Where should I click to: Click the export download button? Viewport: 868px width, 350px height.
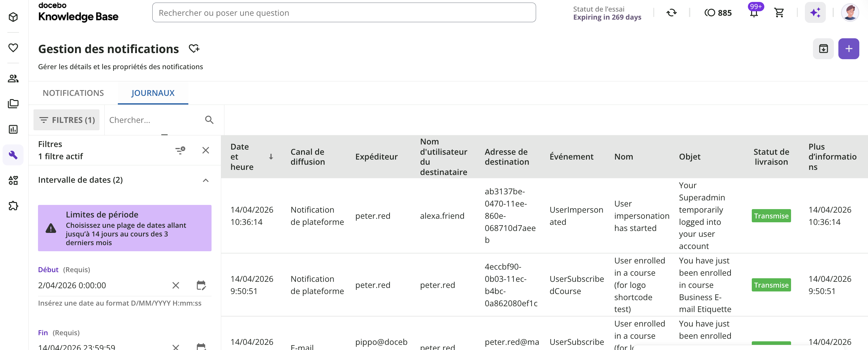823,49
